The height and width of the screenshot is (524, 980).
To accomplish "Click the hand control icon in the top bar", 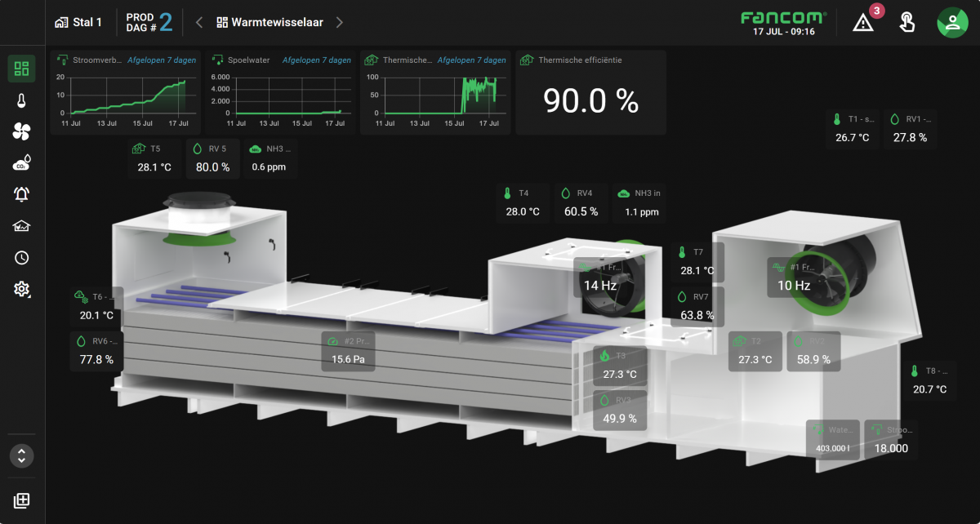I will (x=906, y=23).
